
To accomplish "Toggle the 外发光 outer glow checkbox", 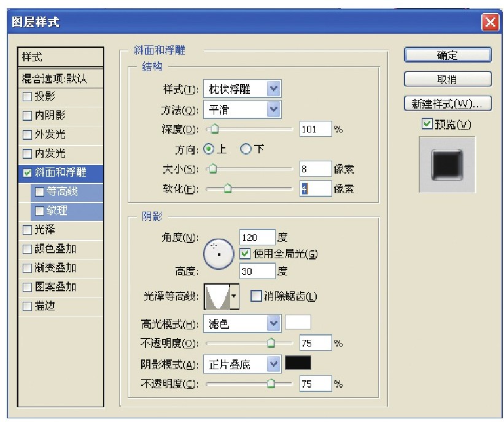I will tap(28, 134).
